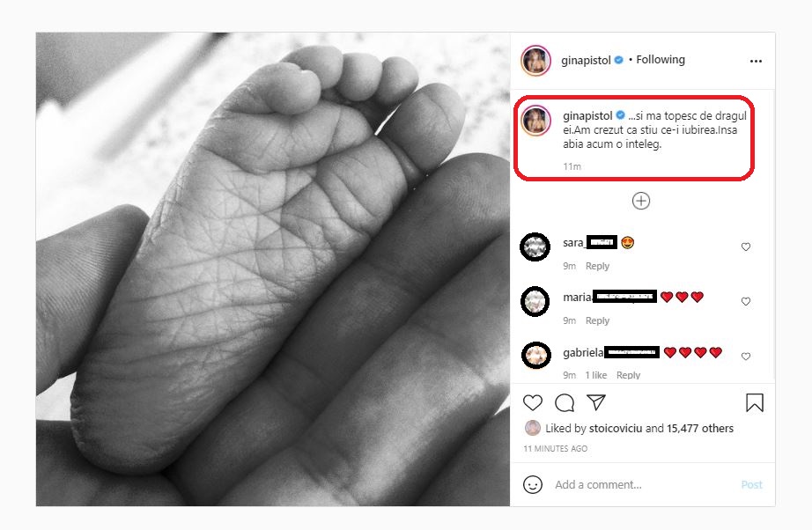Open the emoji picker smiley icon
The height and width of the screenshot is (530, 812).
533,484
